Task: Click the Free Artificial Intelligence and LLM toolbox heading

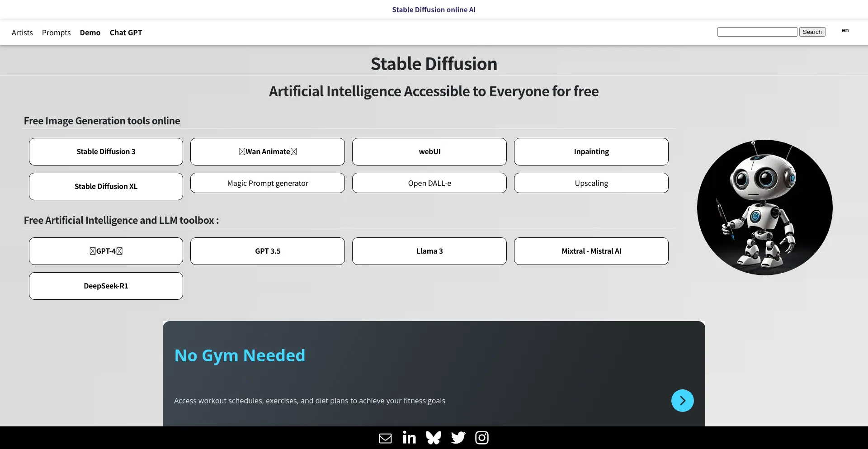Action: pyautogui.click(x=121, y=220)
